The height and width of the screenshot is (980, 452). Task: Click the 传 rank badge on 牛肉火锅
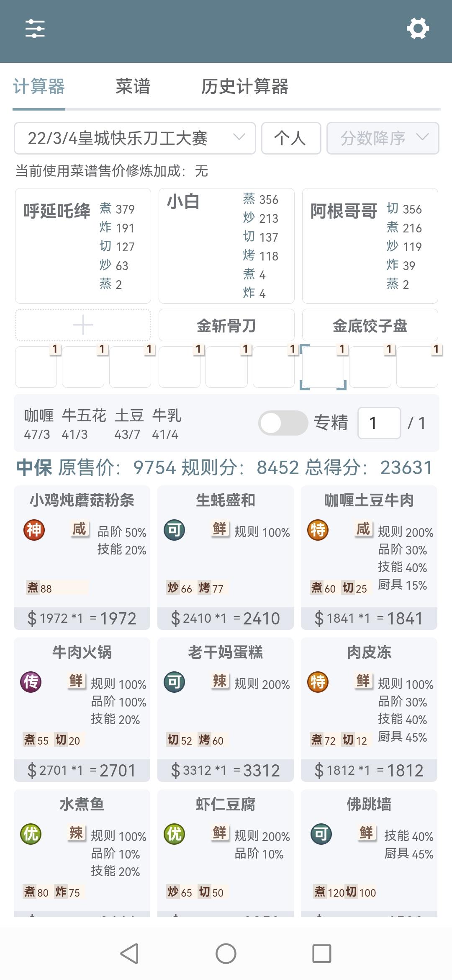31,682
